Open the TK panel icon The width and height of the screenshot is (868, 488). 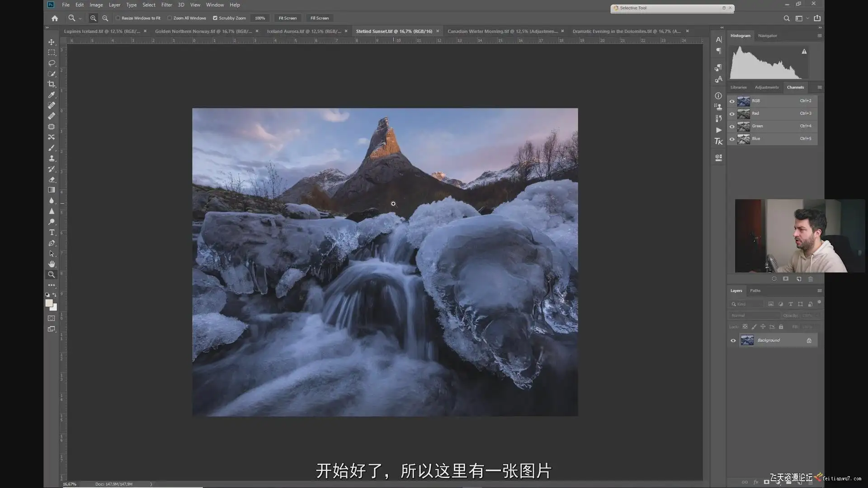718,141
